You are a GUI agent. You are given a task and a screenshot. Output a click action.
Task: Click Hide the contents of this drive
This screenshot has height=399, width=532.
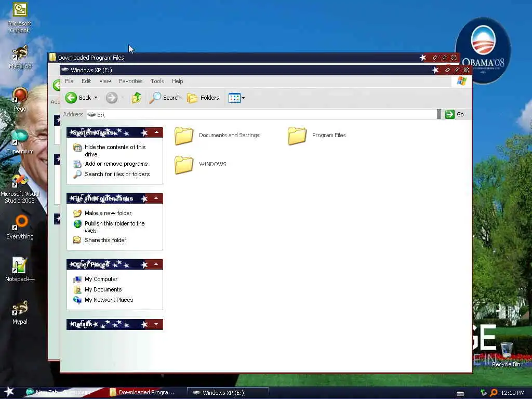point(115,151)
